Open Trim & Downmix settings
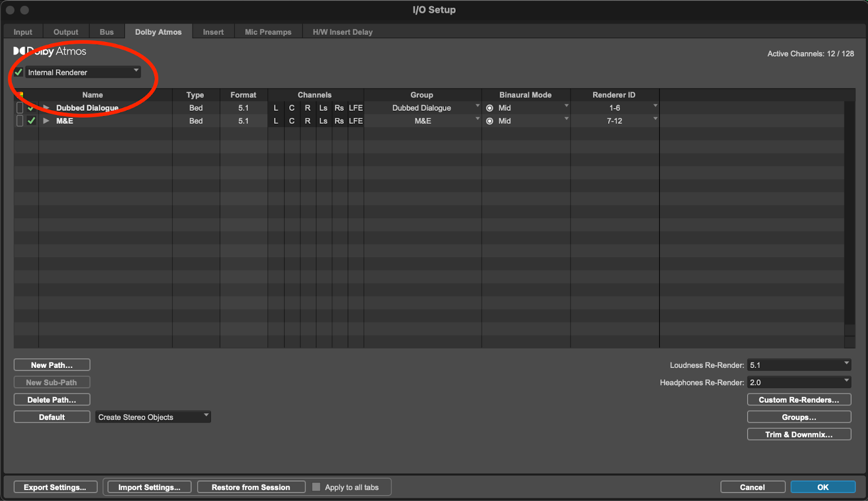This screenshot has height=501, width=868. [x=799, y=435]
